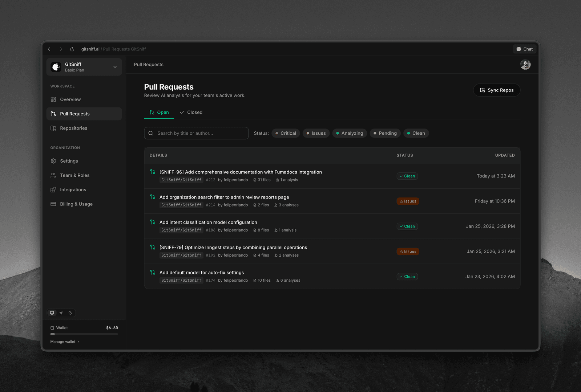Click the Team & Roles people icon

click(x=53, y=175)
